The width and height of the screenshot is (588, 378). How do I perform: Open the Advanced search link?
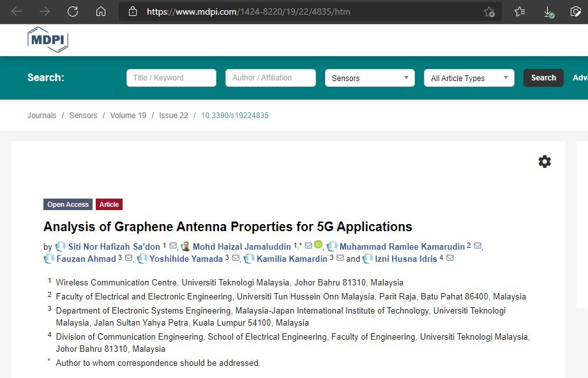point(580,78)
